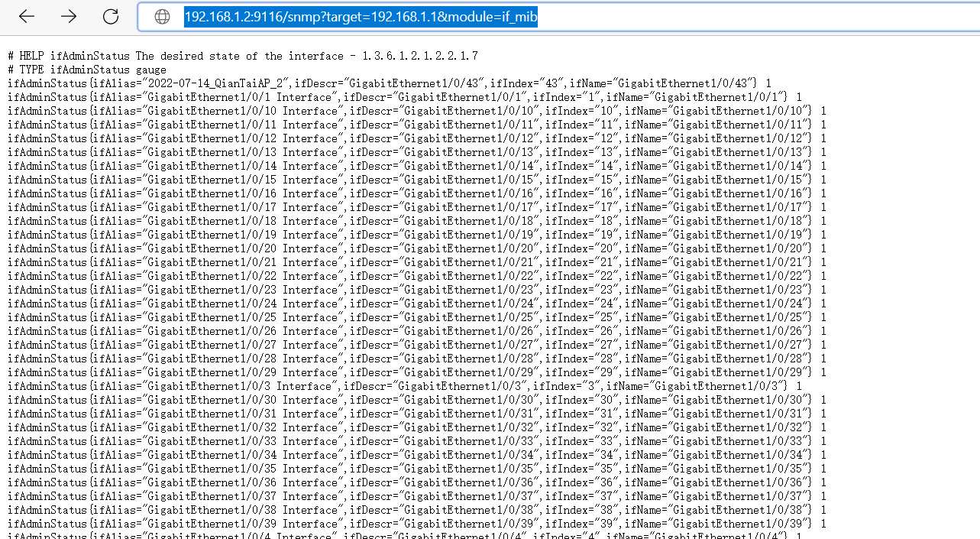Screen dimensions: 980x539
Task: Click the GigabitEthernet1/0/31 metric line
Action: point(417,414)
